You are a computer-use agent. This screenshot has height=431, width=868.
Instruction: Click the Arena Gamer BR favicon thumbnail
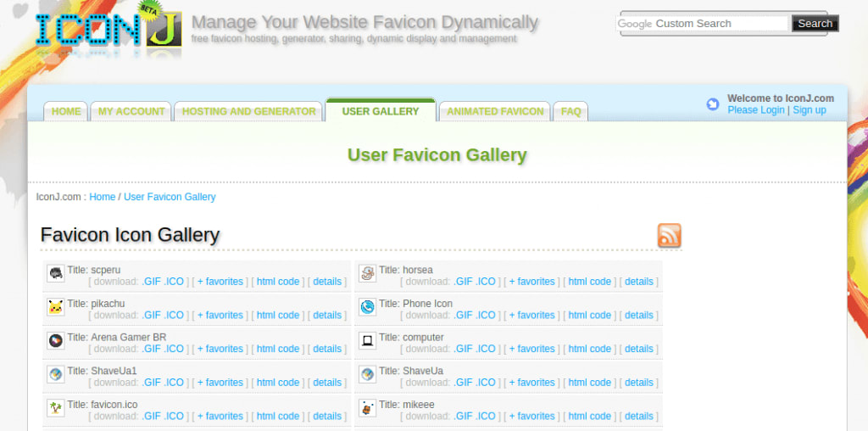[x=56, y=341]
